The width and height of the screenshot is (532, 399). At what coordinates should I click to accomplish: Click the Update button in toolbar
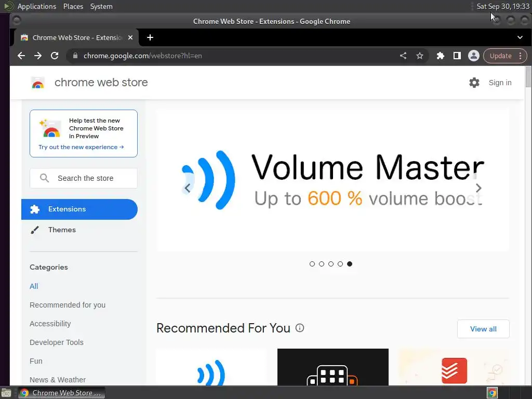(500, 56)
